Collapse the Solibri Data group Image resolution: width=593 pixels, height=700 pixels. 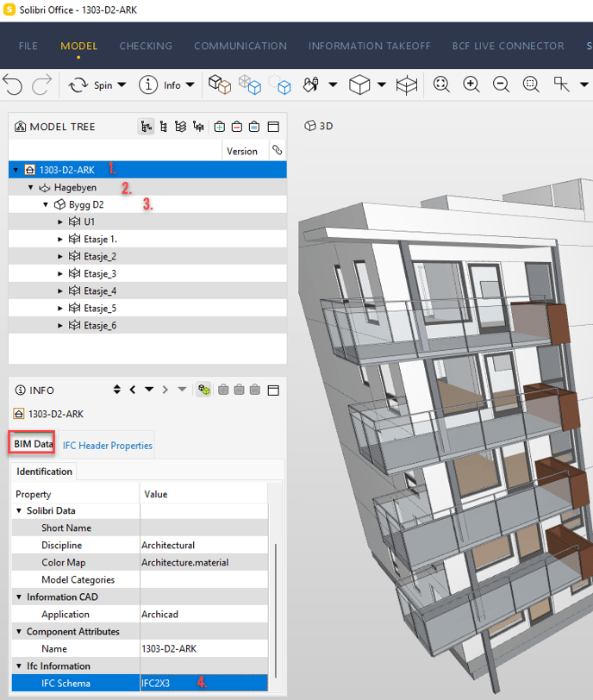(19, 510)
